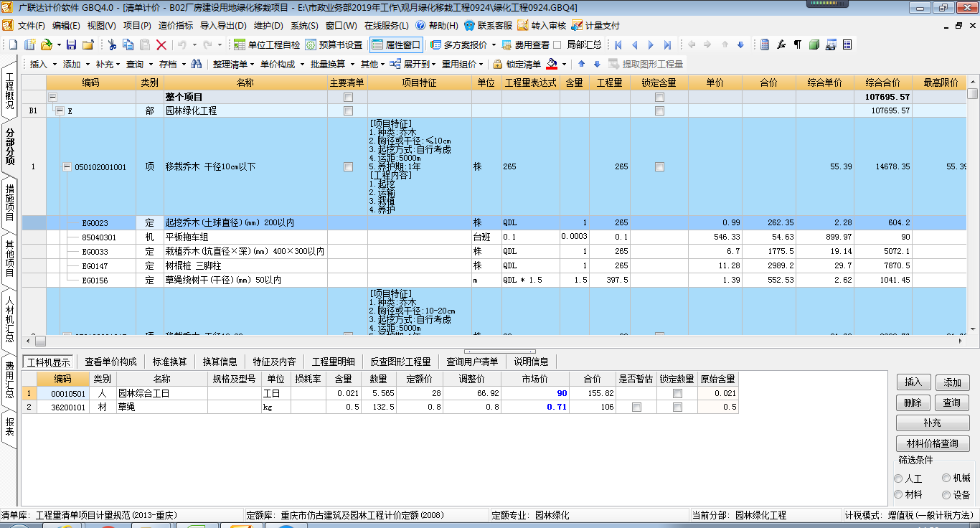Go to previous record arrow
This screenshot has width=980, height=528.
tap(634, 44)
